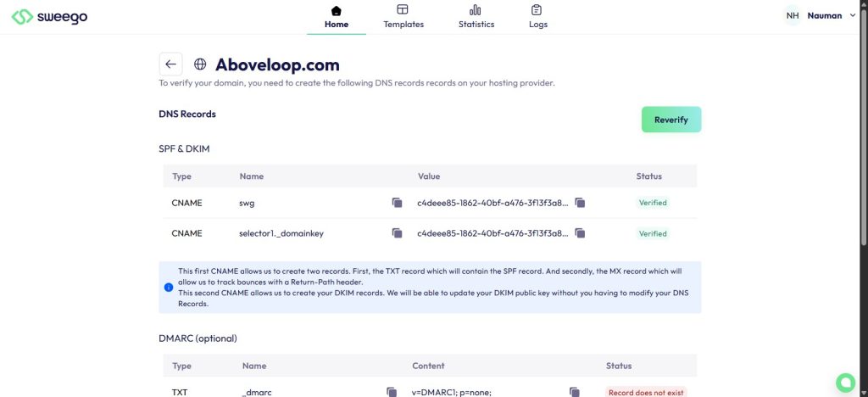This screenshot has width=868, height=397.
Task: Copy the swg CNAME value
Action: [x=580, y=203]
